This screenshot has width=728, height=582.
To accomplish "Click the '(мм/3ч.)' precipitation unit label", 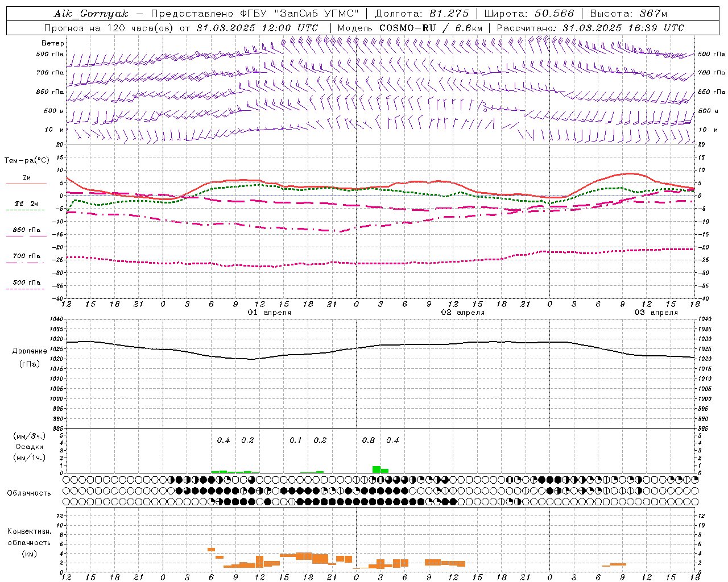I will 29,436.
